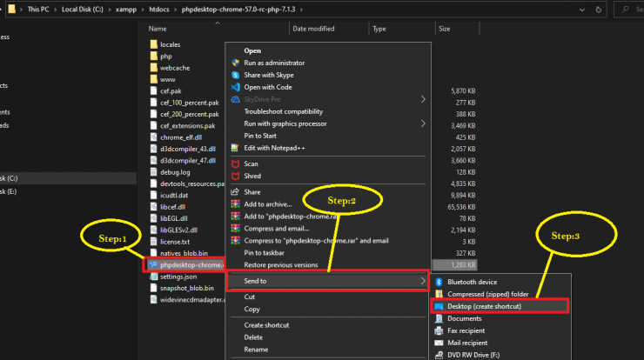The image size is (644, 360).
Task: Expand the Send to submenu arrow
Action: tap(423, 281)
